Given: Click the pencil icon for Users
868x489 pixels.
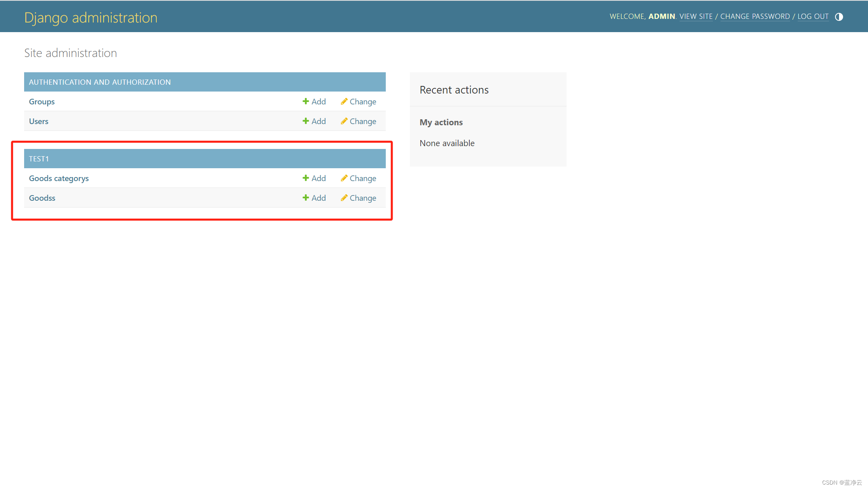Looking at the screenshot, I should [x=344, y=121].
